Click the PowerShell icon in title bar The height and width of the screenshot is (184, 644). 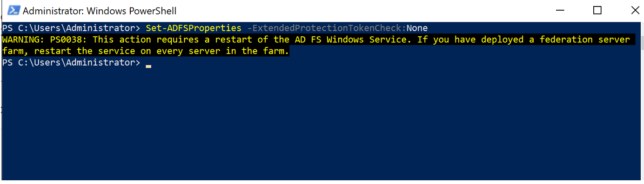click(x=13, y=11)
